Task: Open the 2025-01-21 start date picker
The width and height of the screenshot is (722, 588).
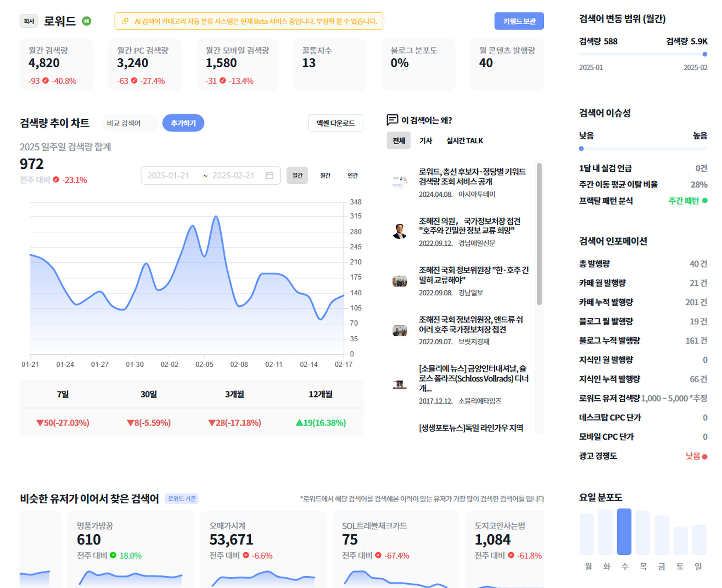Action: [168, 176]
